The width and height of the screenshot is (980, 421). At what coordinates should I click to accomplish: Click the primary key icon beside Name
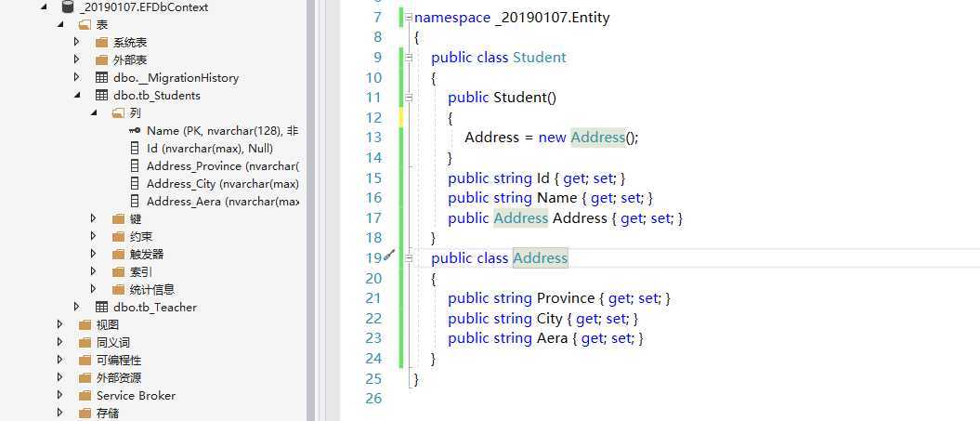pos(135,130)
